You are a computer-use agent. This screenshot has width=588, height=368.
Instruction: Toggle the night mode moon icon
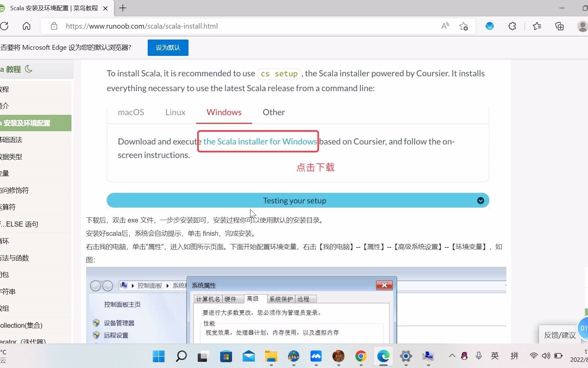29,69
